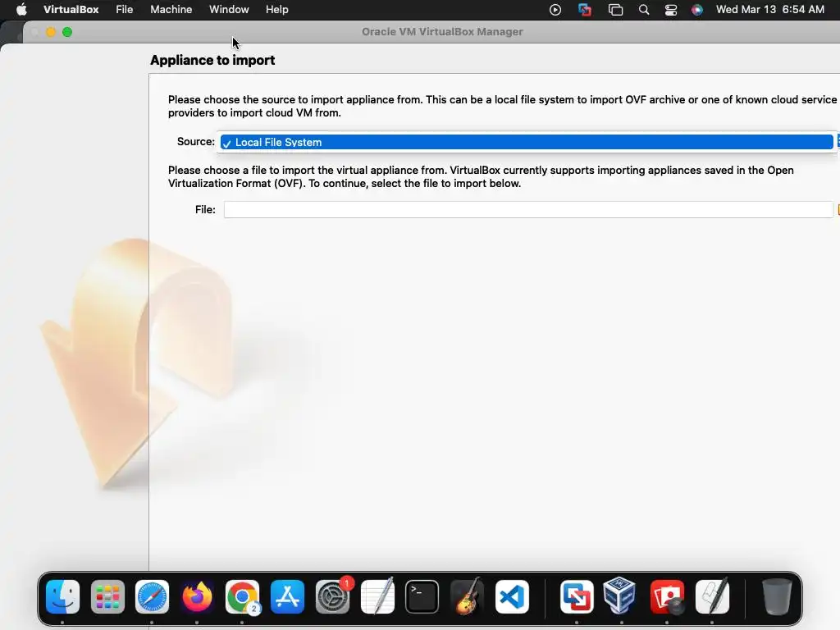Launch Google Chrome from the Dock
Image resolution: width=840 pixels, height=630 pixels.
pyautogui.click(x=242, y=596)
